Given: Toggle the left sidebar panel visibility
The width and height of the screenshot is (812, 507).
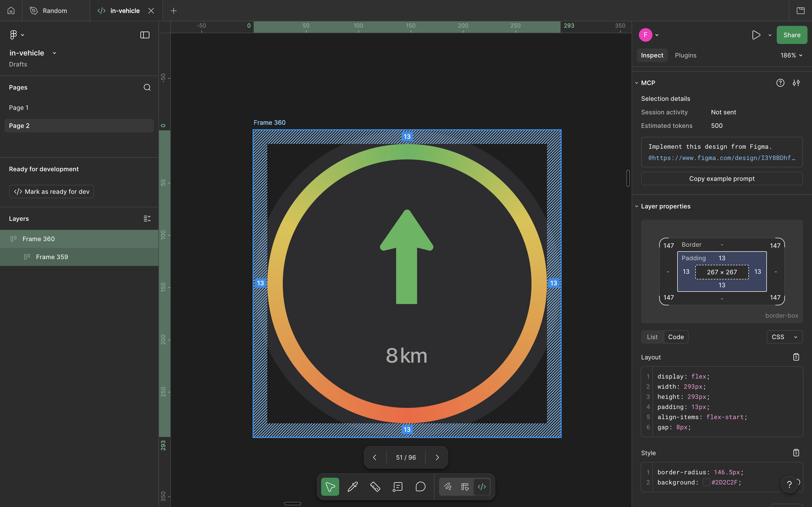Looking at the screenshot, I should tap(145, 35).
